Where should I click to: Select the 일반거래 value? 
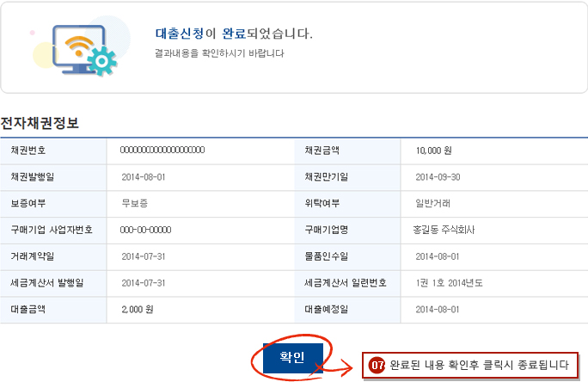pos(432,203)
